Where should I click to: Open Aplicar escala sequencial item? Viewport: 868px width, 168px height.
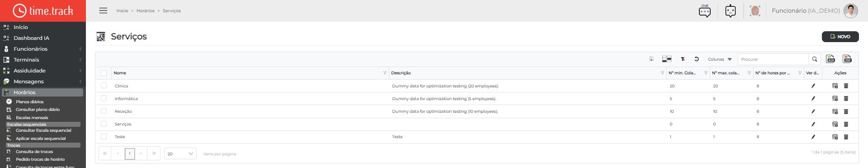point(41,139)
